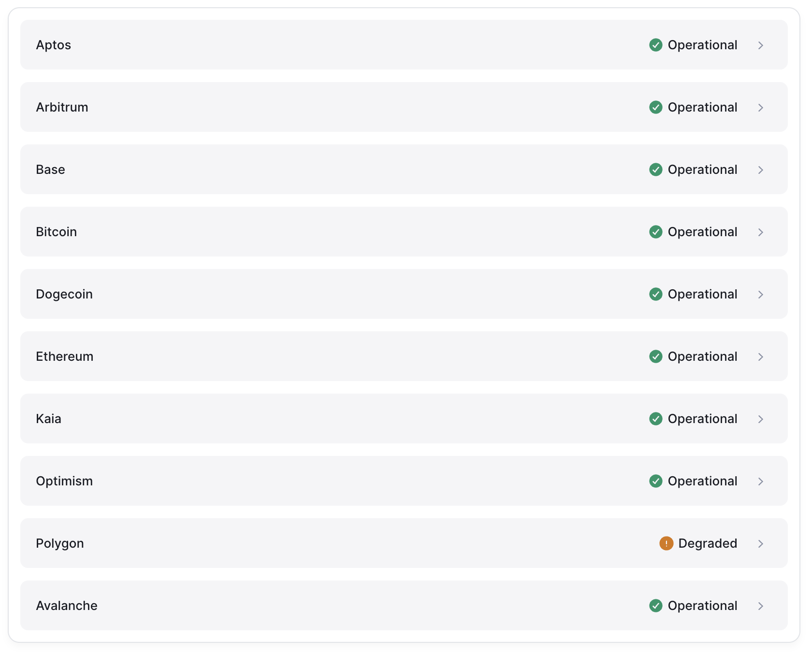Click Arbitrum's green operational status icon
The height and width of the screenshot is (652, 812).
point(655,107)
